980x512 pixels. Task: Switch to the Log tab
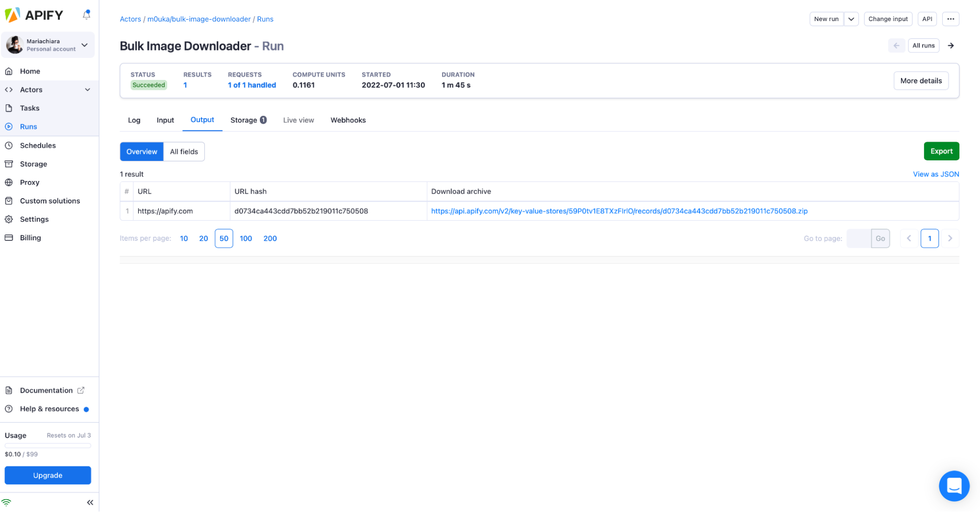134,120
